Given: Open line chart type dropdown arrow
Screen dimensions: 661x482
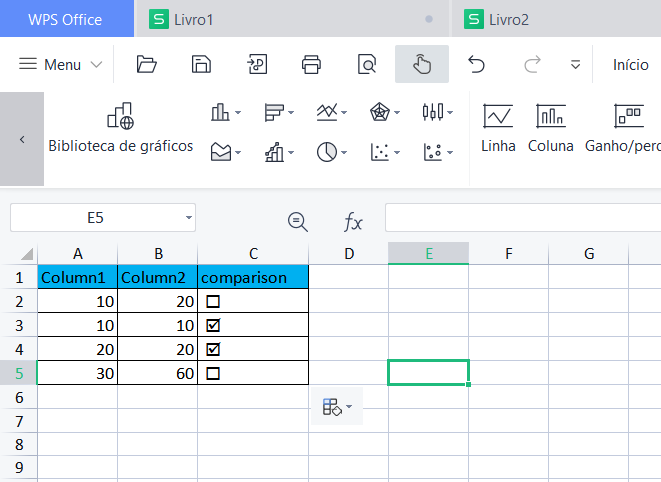Looking at the screenshot, I should coord(344,113).
